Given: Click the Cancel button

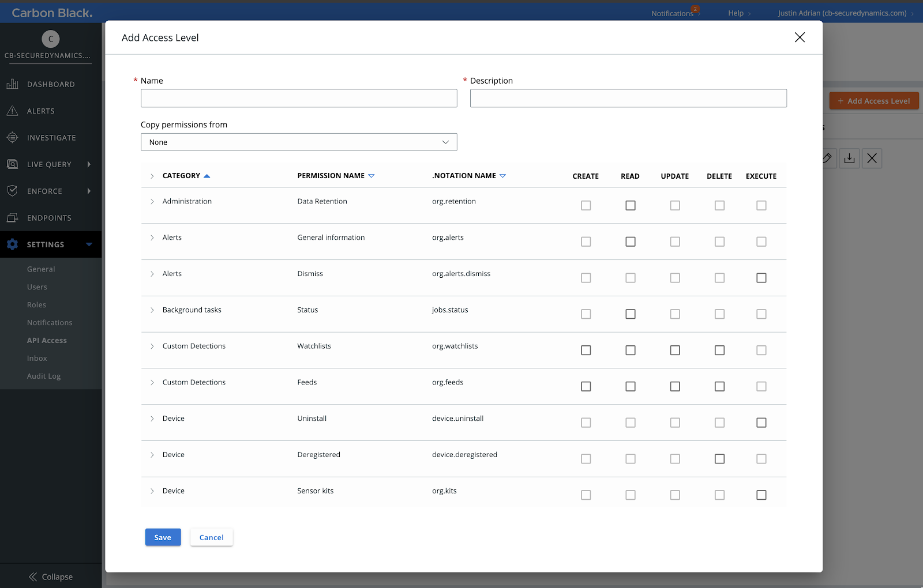Looking at the screenshot, I should (x=211, y=537).
